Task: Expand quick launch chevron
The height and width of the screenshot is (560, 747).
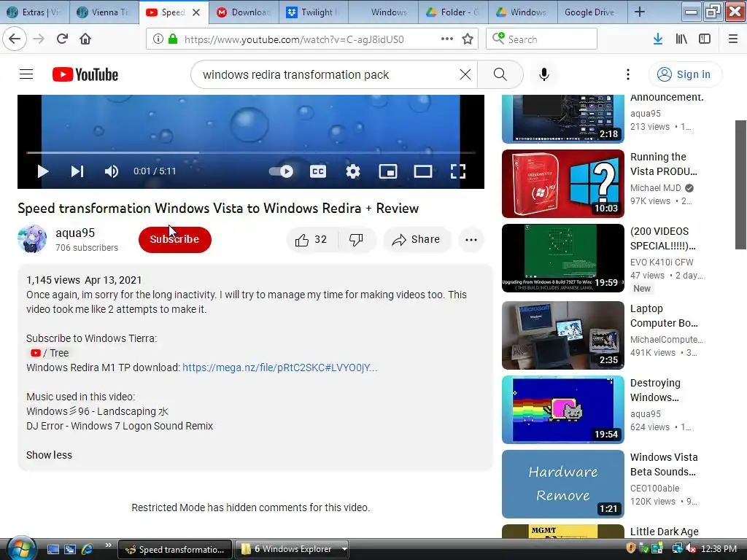Action: pos(108,545)
